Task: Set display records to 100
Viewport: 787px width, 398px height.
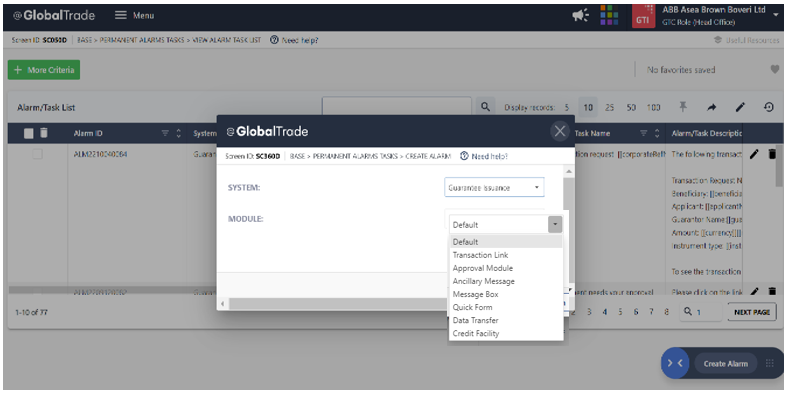Action: tap(653, 107)
